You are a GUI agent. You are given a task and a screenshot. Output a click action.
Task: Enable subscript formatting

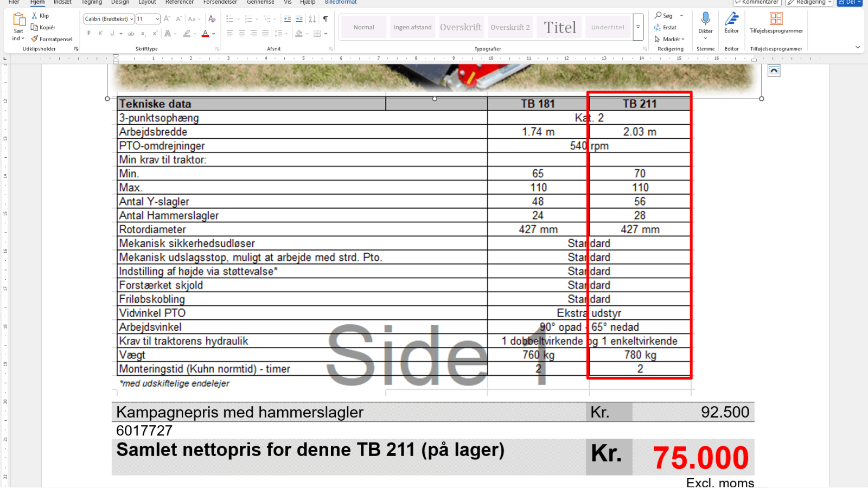(x=144, y=33)
